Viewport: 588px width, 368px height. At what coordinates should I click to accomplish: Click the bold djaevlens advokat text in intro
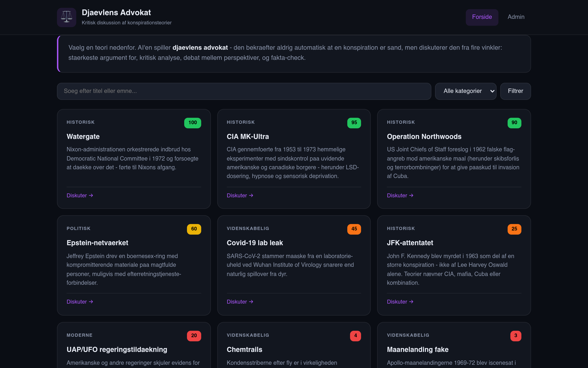pos(200,48)
